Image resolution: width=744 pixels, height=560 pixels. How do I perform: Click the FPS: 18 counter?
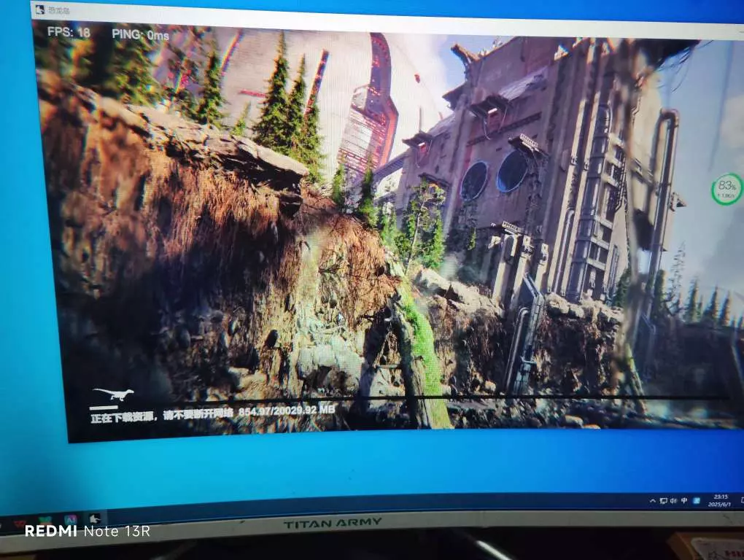click(69, 32)
